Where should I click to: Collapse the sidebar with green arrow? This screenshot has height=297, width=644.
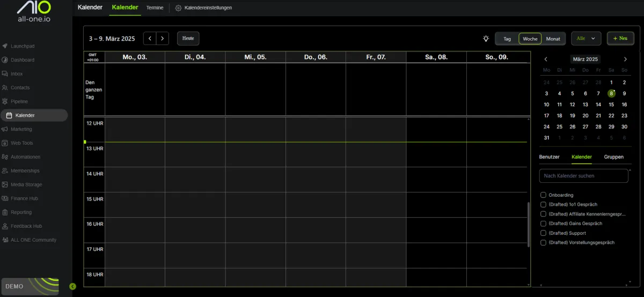72,286
